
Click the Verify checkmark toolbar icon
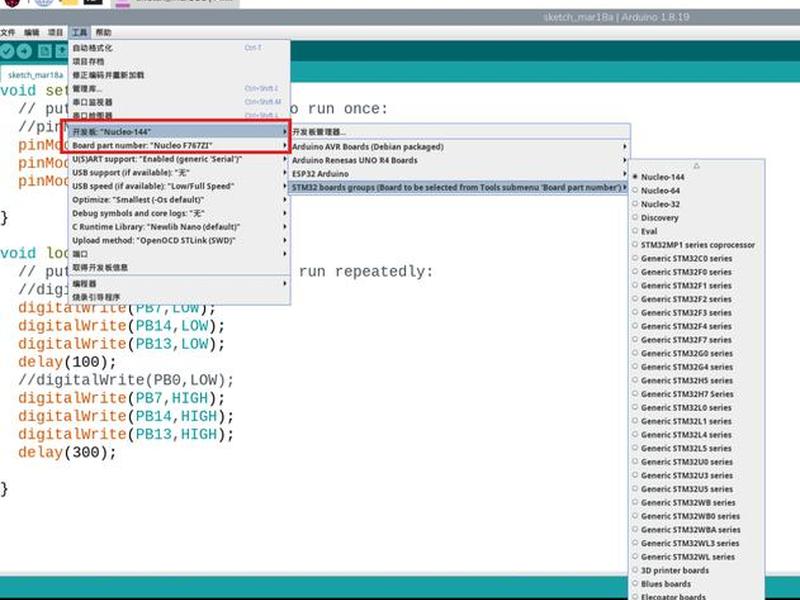(x=7, y=51)
